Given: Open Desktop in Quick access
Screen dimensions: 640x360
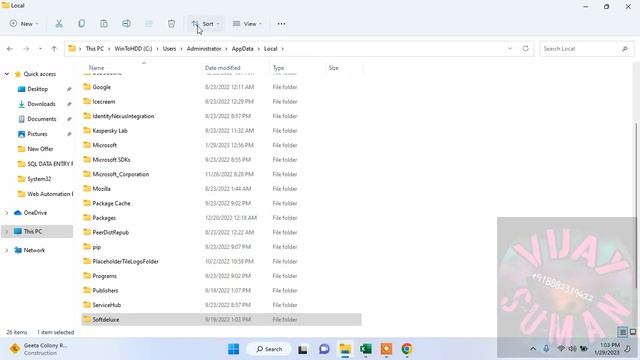Looking at the screenshot, I should tap(38, 89).
